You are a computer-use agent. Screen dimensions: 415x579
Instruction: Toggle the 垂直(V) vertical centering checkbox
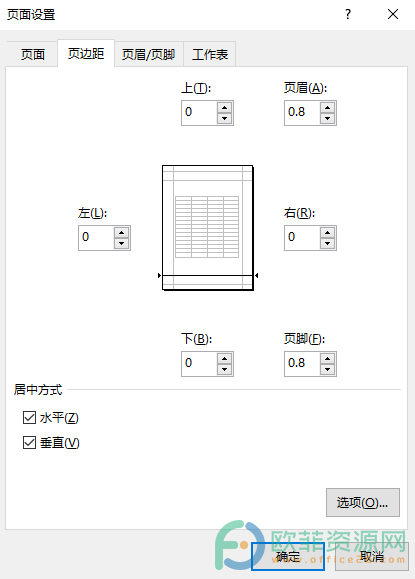coord(29,442)
